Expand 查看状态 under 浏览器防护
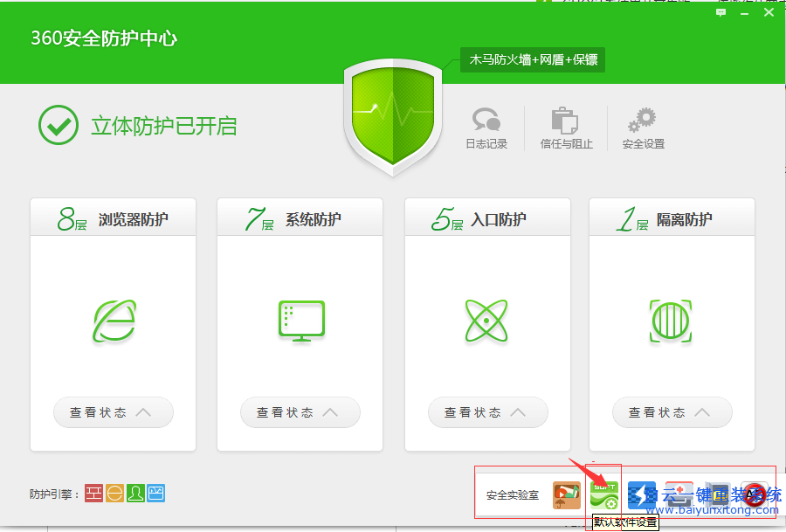Viewport: 786px width, 532px height. click(x=113, y=412)
